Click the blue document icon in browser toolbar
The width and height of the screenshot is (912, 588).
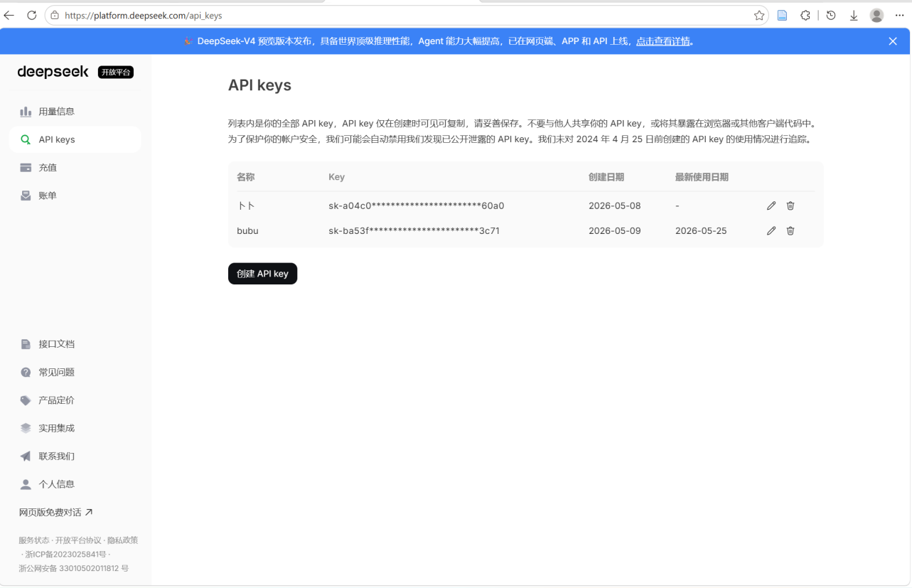tap(782, 15)
